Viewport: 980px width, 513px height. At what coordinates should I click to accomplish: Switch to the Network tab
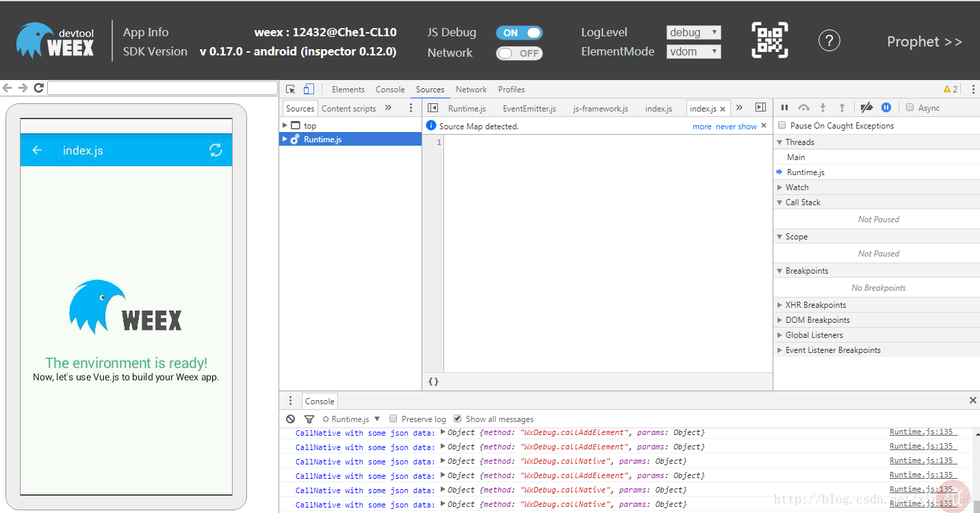[472, 90]
